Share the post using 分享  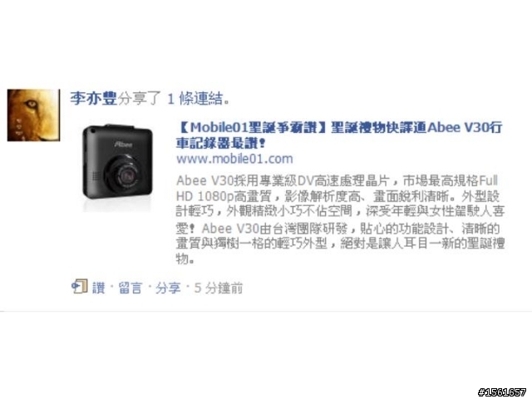[x=168, y=288]
